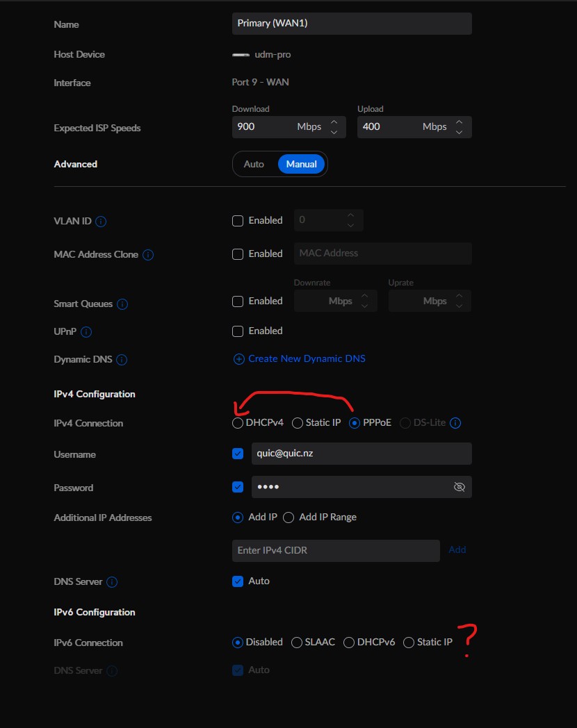Increase the download speed with up arrow
Image resolution: width=577 pixels, height=728 pixels.
[x=334, y=122]
